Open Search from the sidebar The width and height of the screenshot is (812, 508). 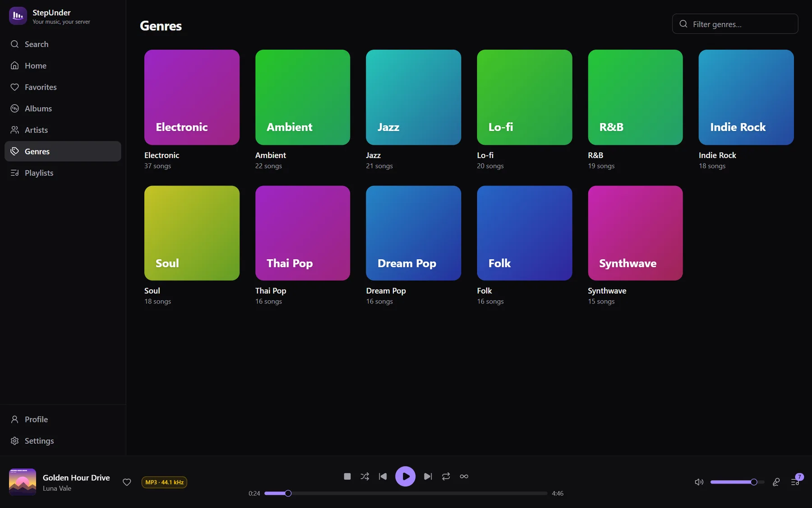[x=63, y=44]
